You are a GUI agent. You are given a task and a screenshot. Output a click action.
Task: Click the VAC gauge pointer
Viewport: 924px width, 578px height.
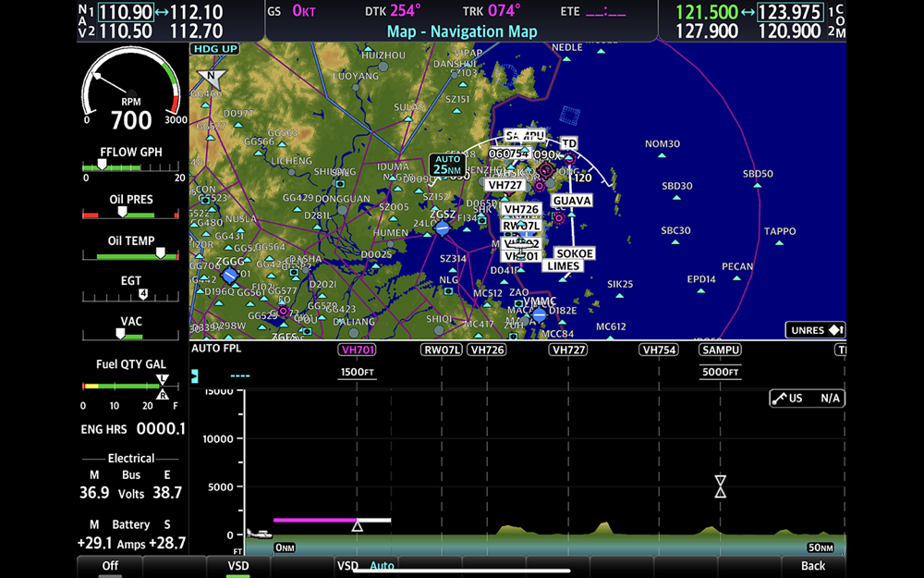click(120, 333)
